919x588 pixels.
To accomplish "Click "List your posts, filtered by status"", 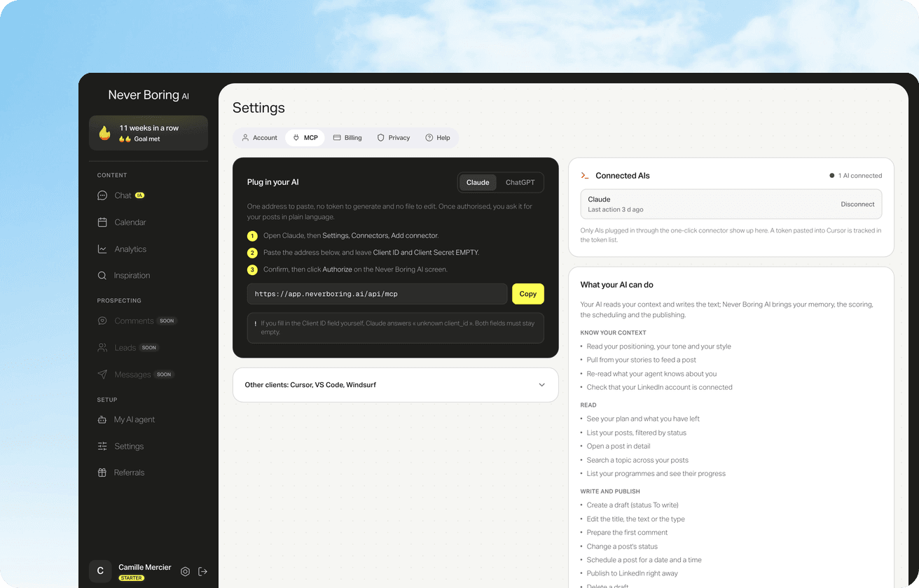I will click(x=637, y=433).
